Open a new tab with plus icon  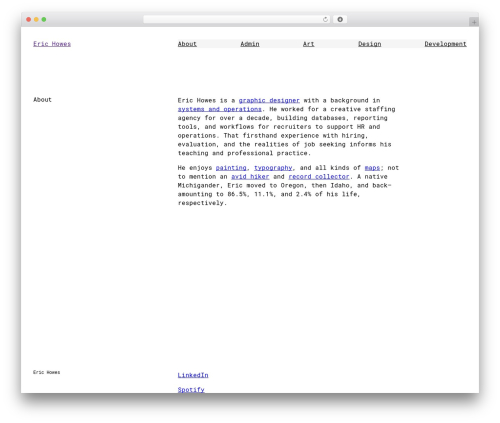[x=474, y=22]
